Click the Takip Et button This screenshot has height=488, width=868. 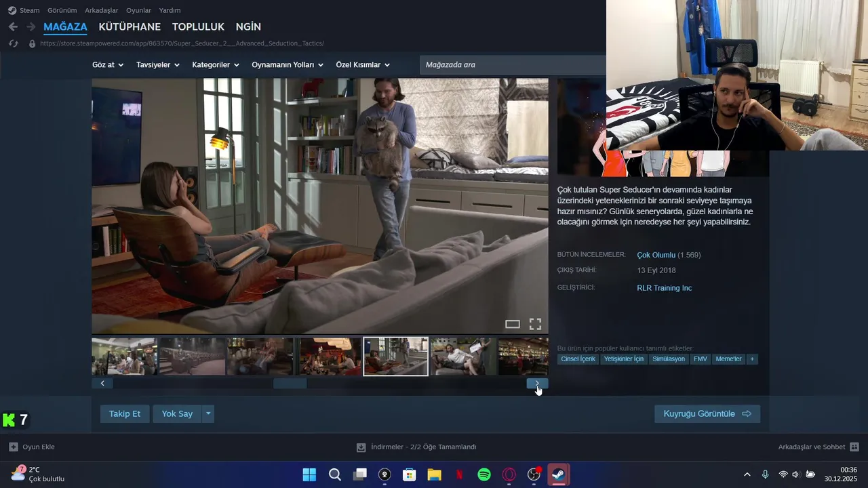tap(125, 413)
